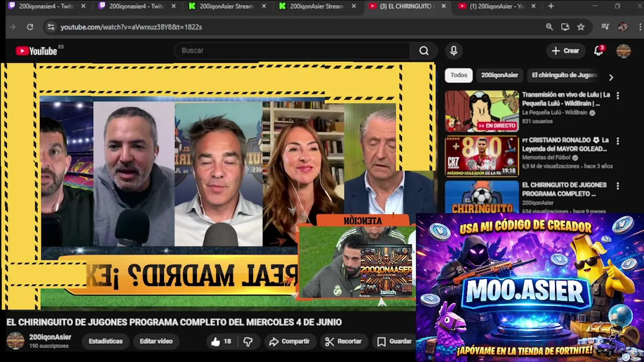This screenshot has height=362, width=644.
Task: Click the YouTube search magnifier button
Action: pyautogui.click(x=424, y=51)
